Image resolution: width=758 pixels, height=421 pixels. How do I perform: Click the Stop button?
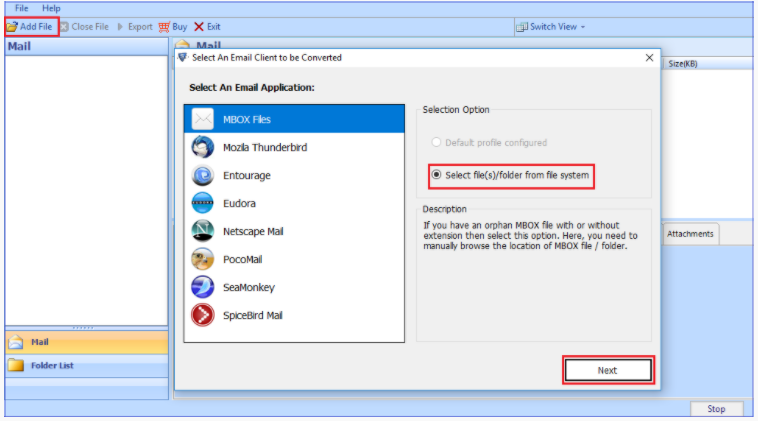pyautogui.click(x=716, y=409)
